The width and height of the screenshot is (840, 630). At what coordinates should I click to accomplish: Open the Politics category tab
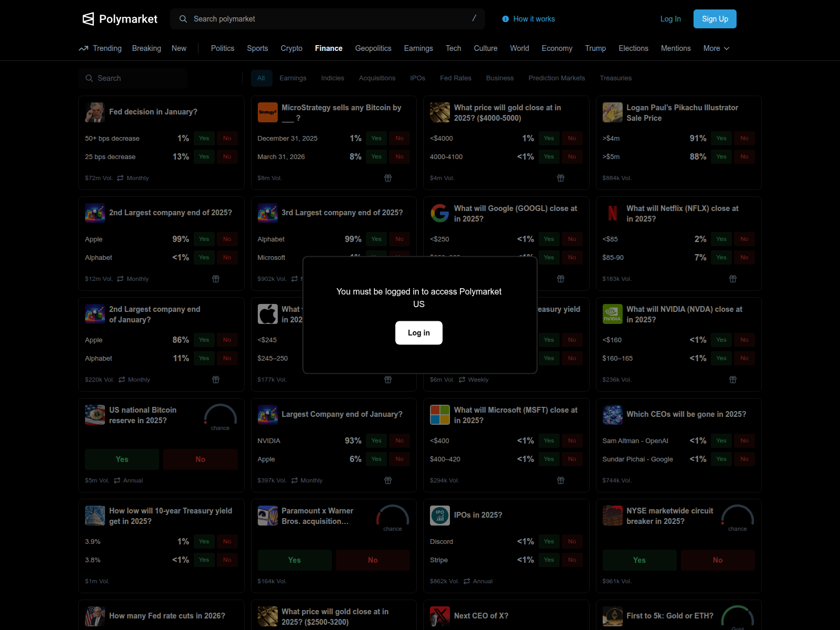click(x=223, y=48)
